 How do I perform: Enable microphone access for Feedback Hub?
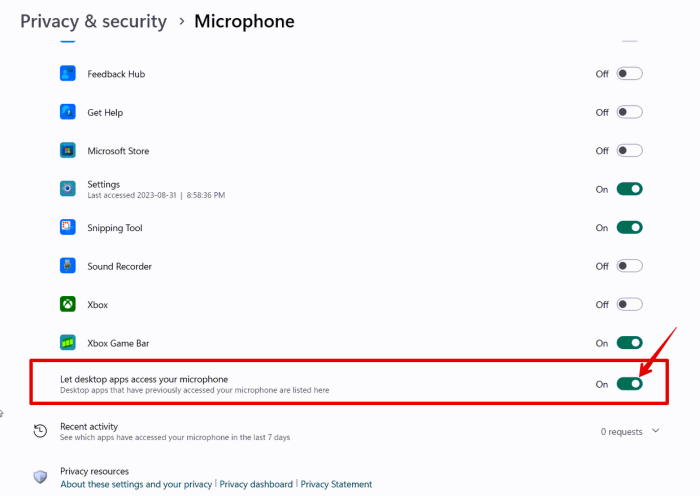click(x=629, y=74)
